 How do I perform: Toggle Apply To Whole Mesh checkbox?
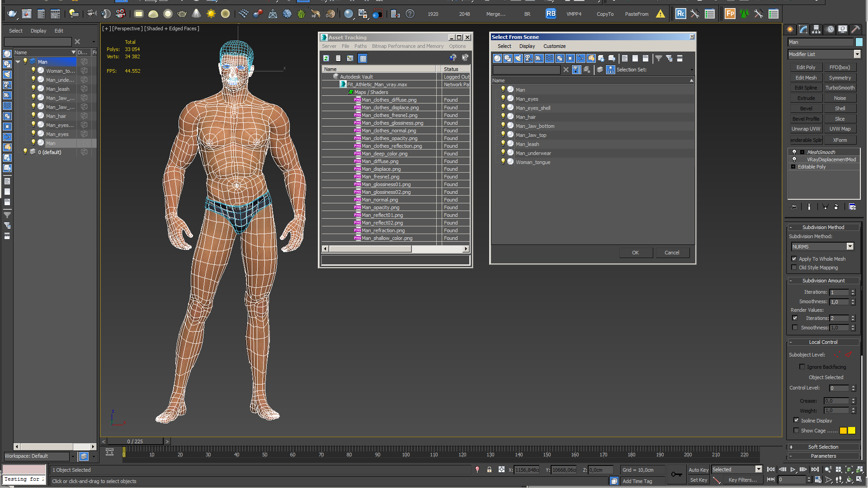pos(795,258)
